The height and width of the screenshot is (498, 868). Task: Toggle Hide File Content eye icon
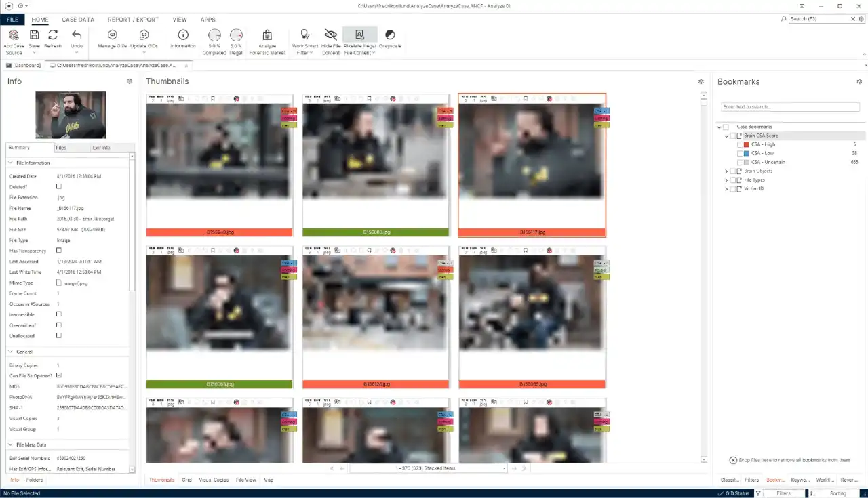pos(331,35)
